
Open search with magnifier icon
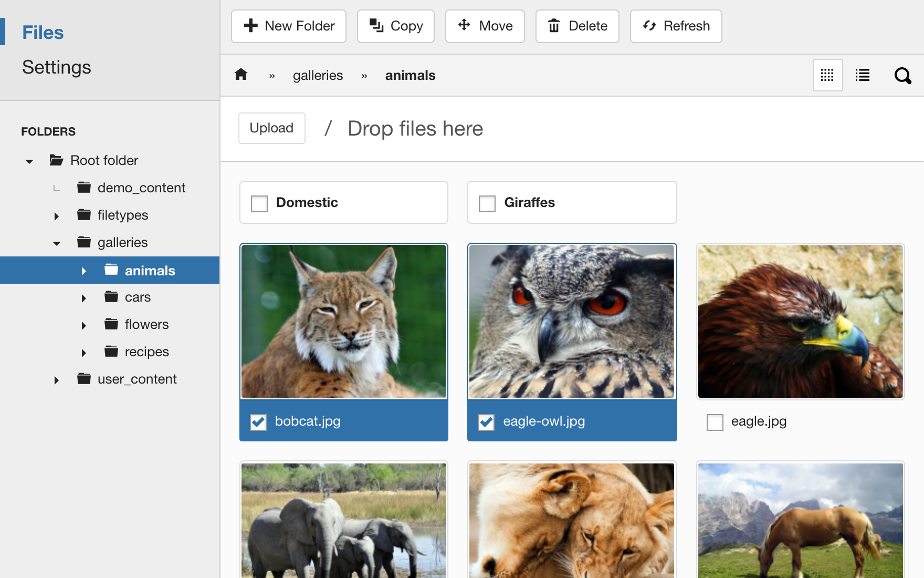pos(902,76)
